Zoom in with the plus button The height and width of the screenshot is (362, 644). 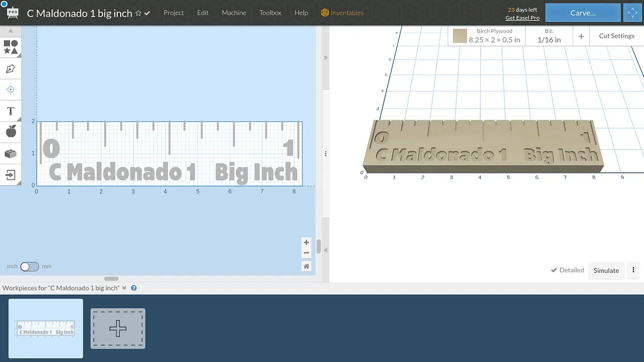306,242
